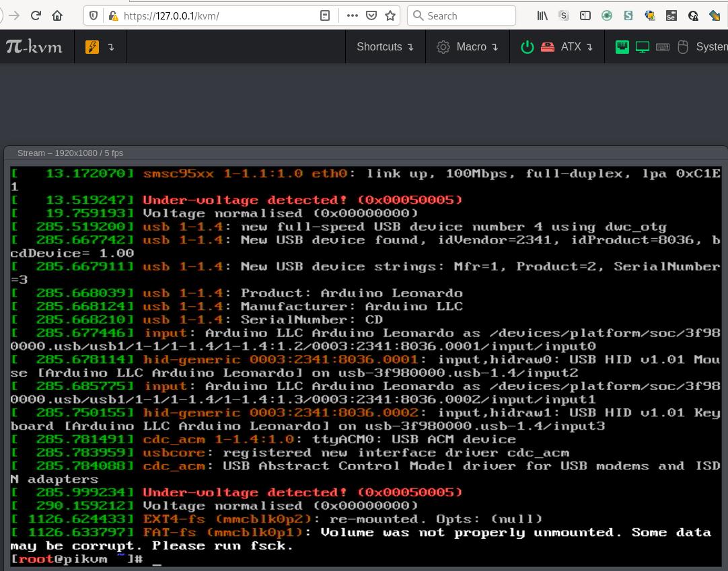The image size is (728, 571).
Task: Click the teal S extension icon
Action: click(628, 15)
